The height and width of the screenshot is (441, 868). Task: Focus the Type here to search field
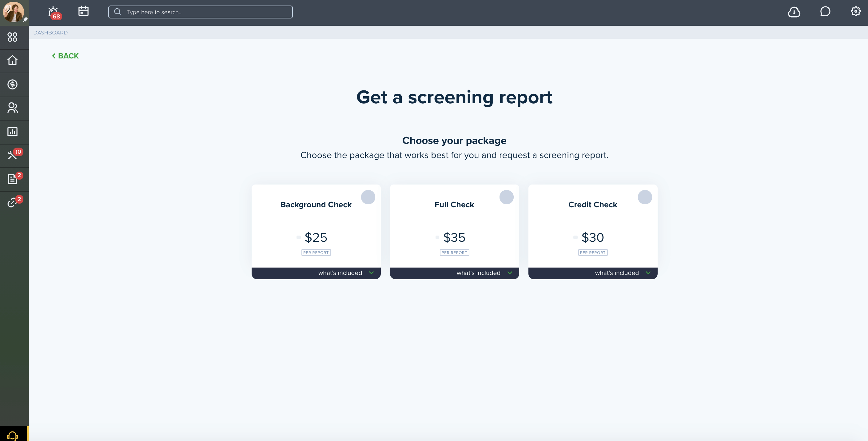[201, 12]
